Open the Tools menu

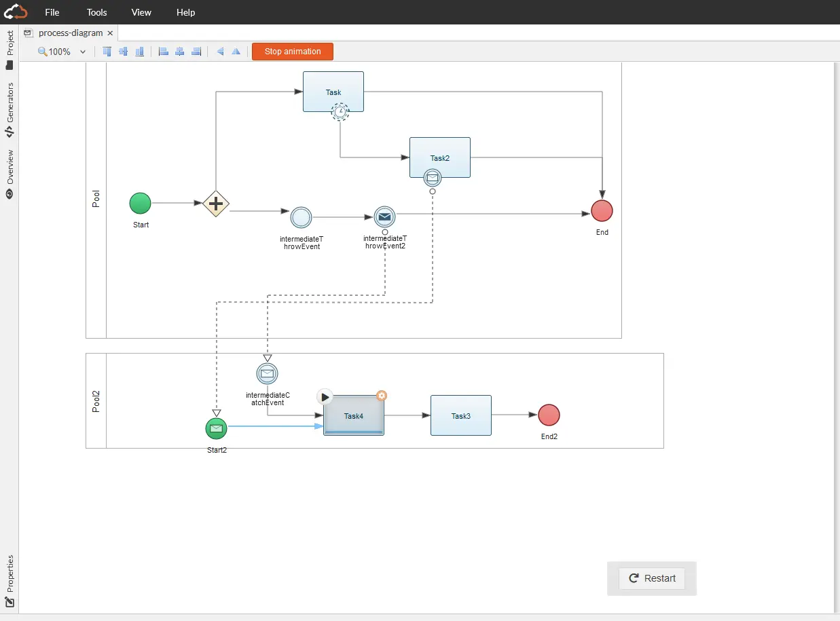click(97, 12)
